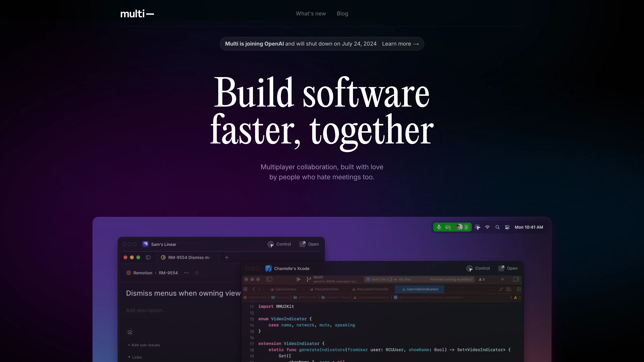Switch to the StatusItemController tab
644x362 pixels.
pyautogui.click(x=370, y=289)
